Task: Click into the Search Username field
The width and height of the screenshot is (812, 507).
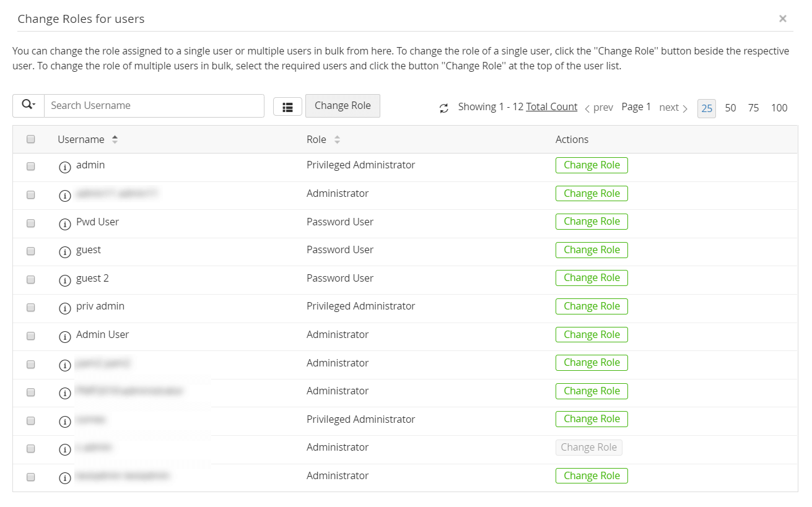Action: tap(154, 106)
